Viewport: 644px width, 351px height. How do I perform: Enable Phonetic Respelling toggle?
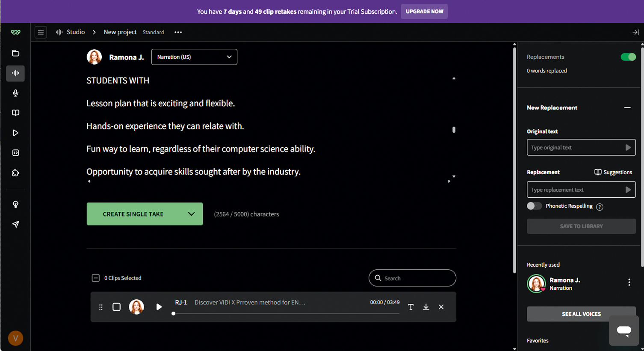534,206
